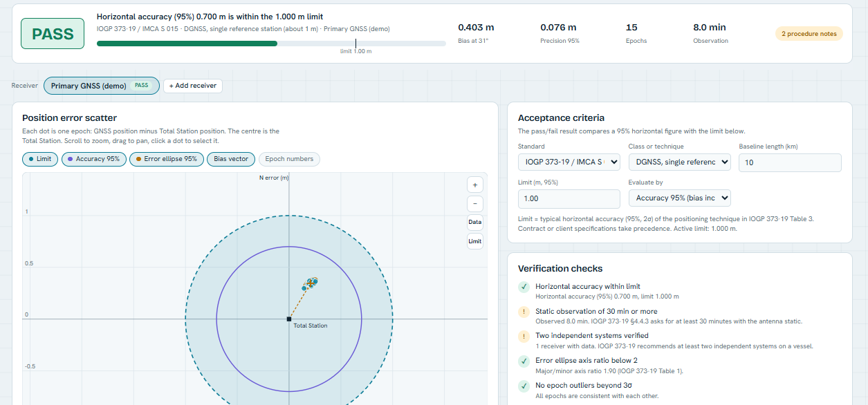The height and width of the screenshot is (405, 868).
Task: Click the 'limit 1.00 m' bar label
Action: 355,52
